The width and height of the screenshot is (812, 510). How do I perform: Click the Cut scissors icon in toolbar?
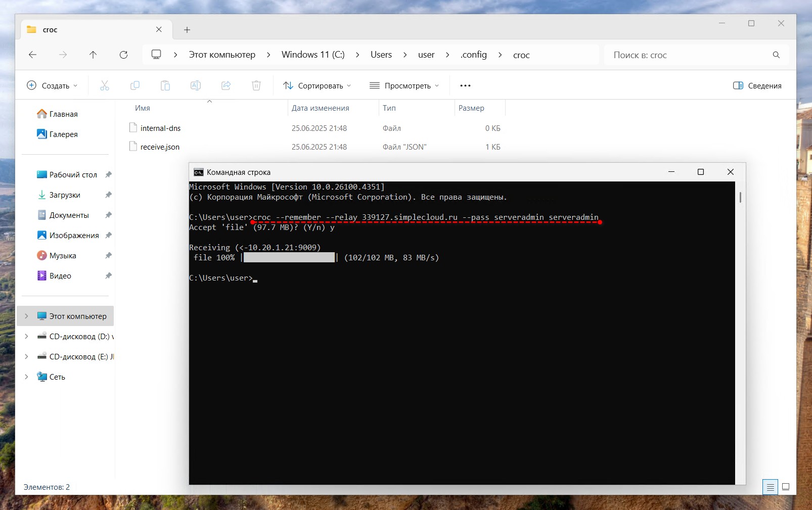tap(105, 85)
